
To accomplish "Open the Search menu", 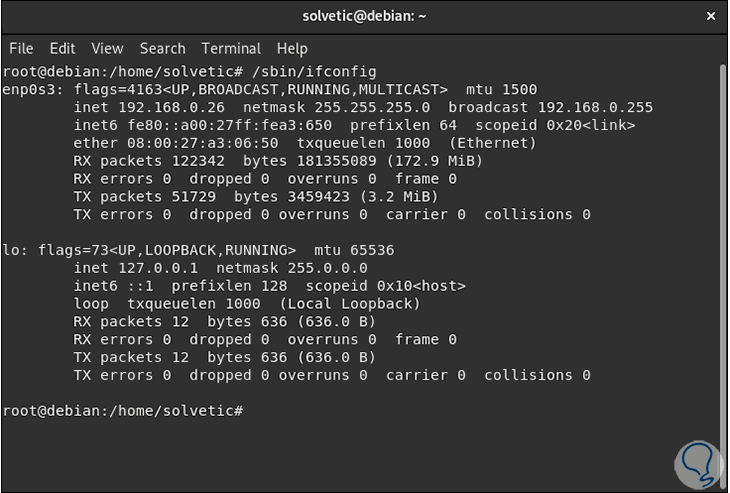I will tap(162, 48).
